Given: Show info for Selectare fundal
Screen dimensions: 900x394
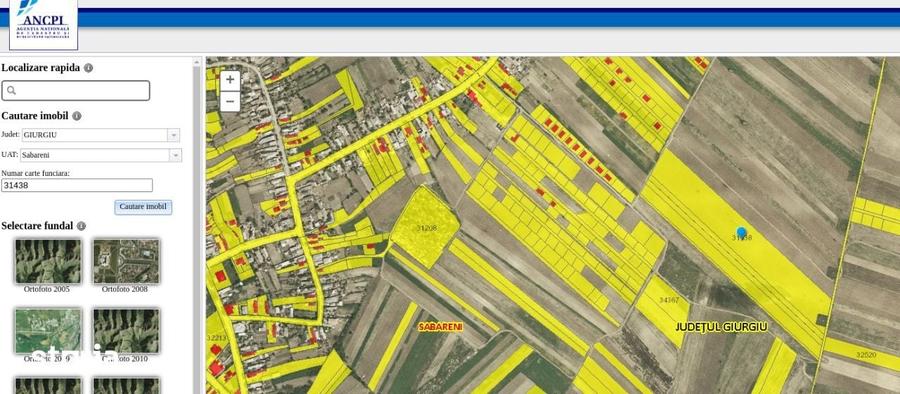Looking at the screenshot, I should tap(82, 226).
